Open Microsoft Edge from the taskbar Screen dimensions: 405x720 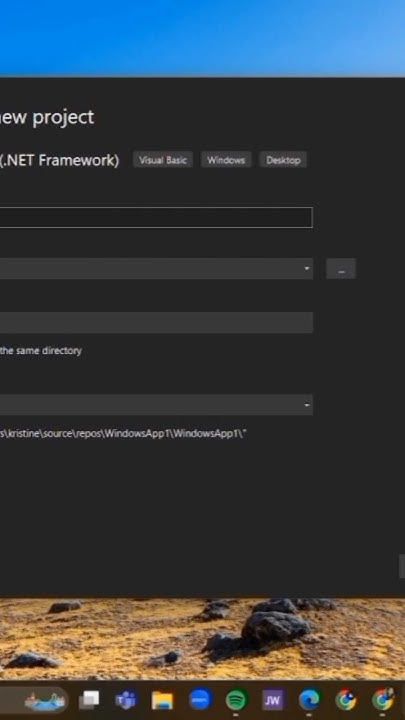tap(309, 701)
